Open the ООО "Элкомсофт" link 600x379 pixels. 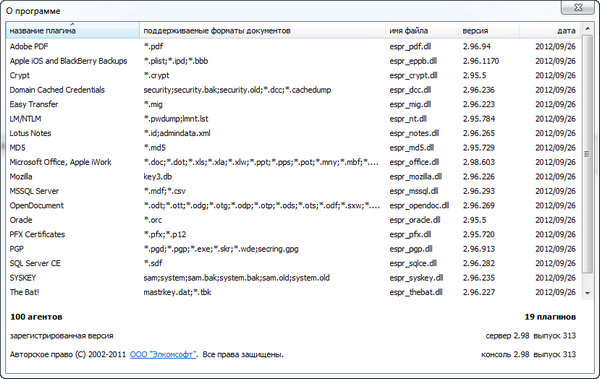(x=163, y=354)
